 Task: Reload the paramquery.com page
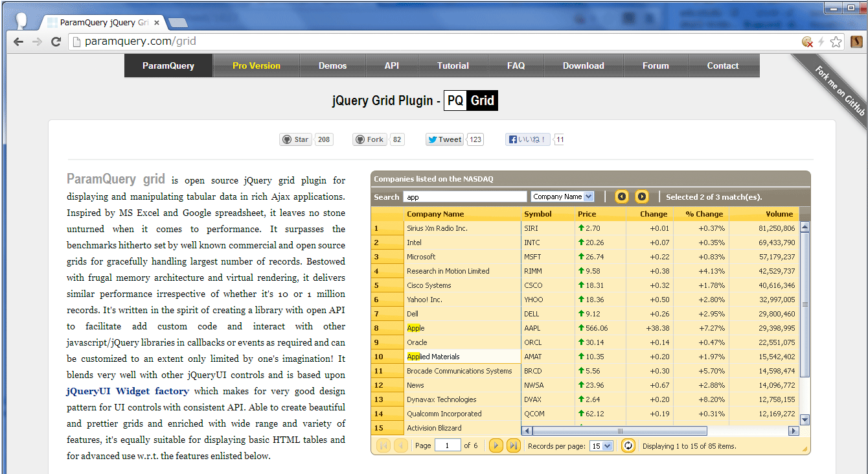point(56,41)
